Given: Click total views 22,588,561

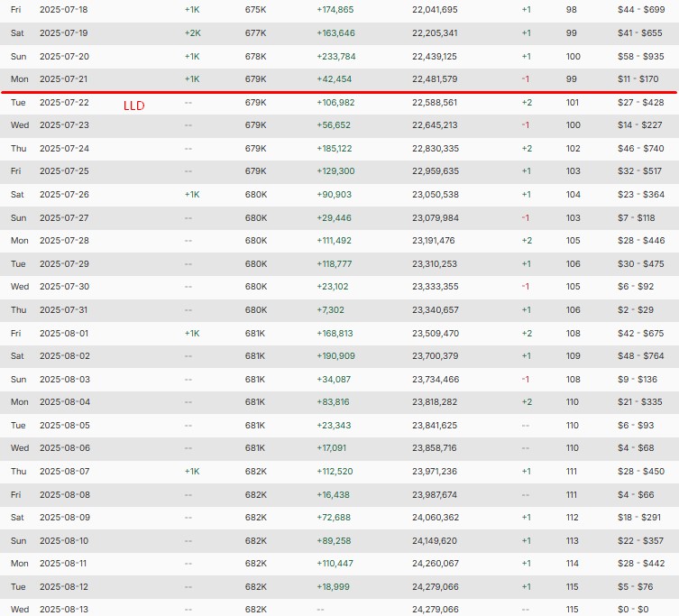Looking at the screenshot, I should tap(435, 102).
